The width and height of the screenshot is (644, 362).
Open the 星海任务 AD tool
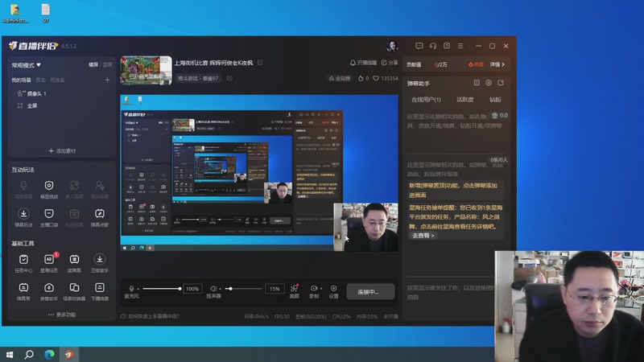click(x=49, y=263)
